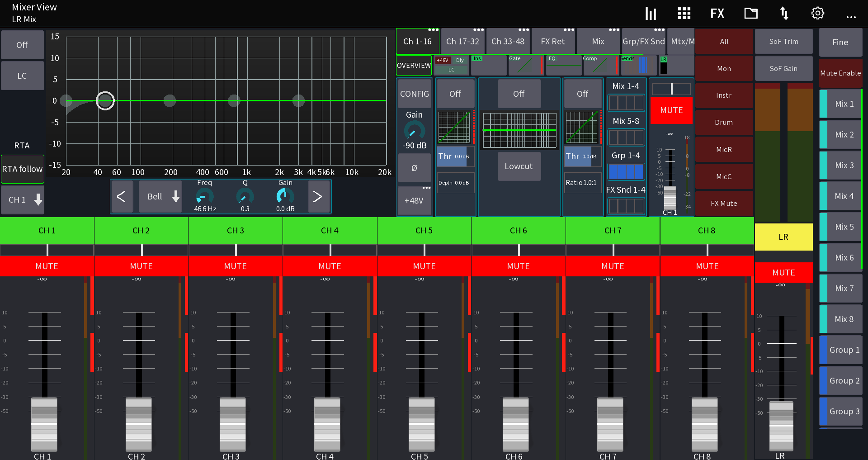
Task: Open the metering view icon
Action: point(651,13)
